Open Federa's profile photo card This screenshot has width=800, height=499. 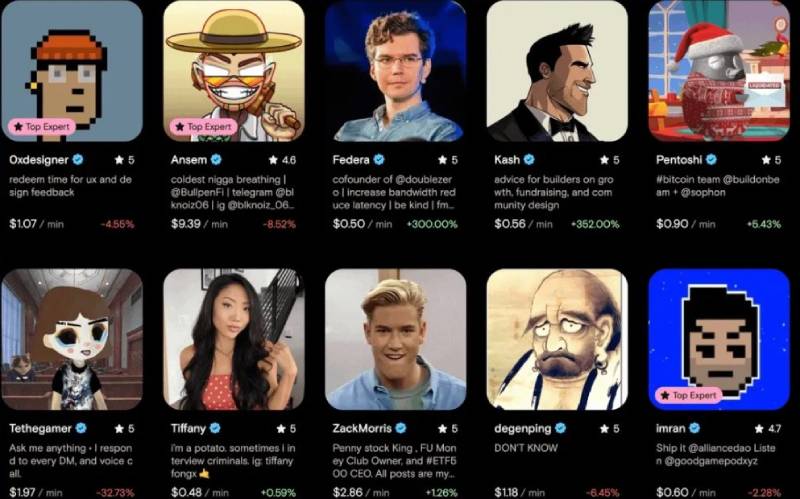(x=394, y=70)
